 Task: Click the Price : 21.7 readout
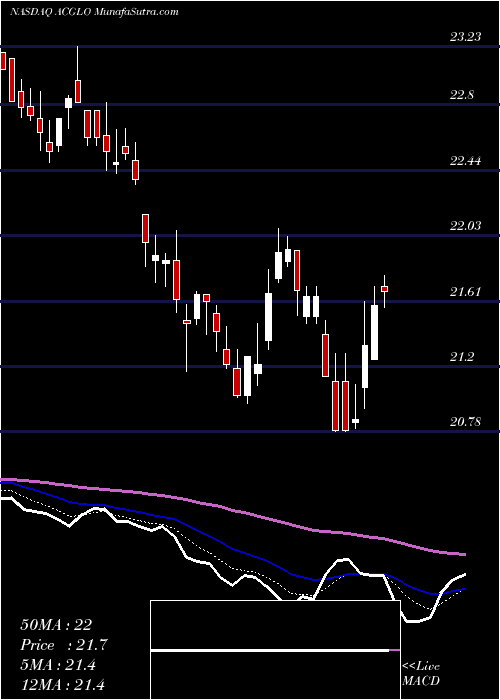(x=64, y=645)
